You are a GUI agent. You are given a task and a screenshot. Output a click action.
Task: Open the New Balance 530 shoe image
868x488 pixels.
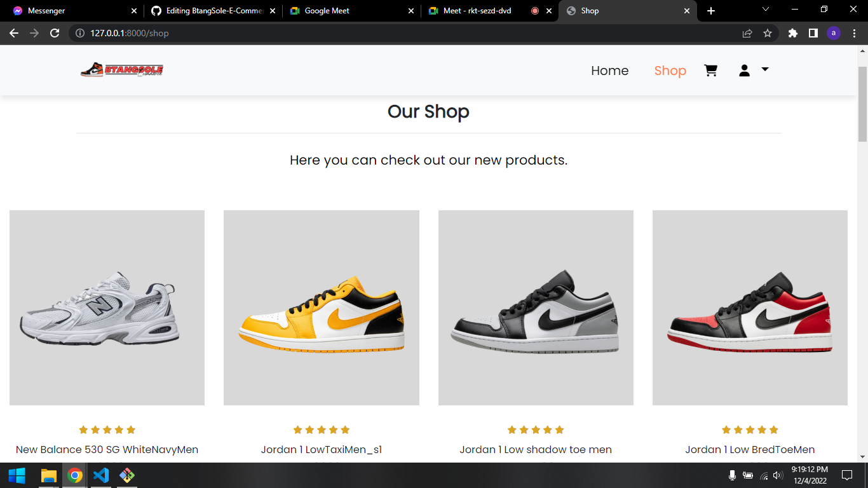(x=107, y=308)
